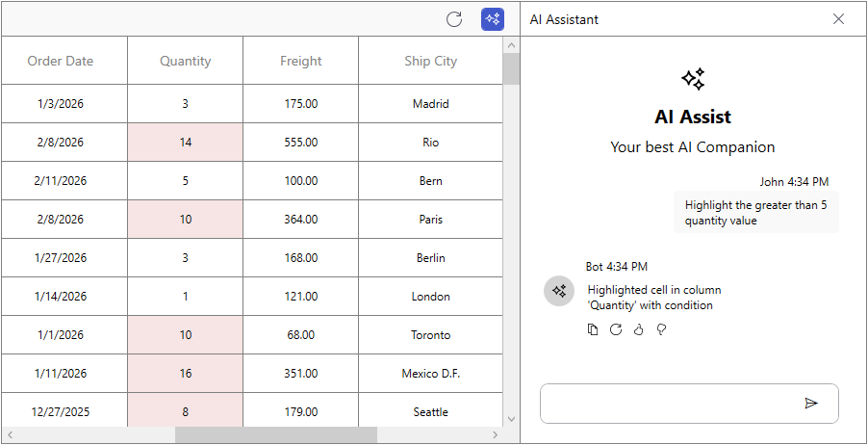Click the refresh icon in the grid toolbar
The height and width of the screenshot is (445, 868).
pos(454,19)
